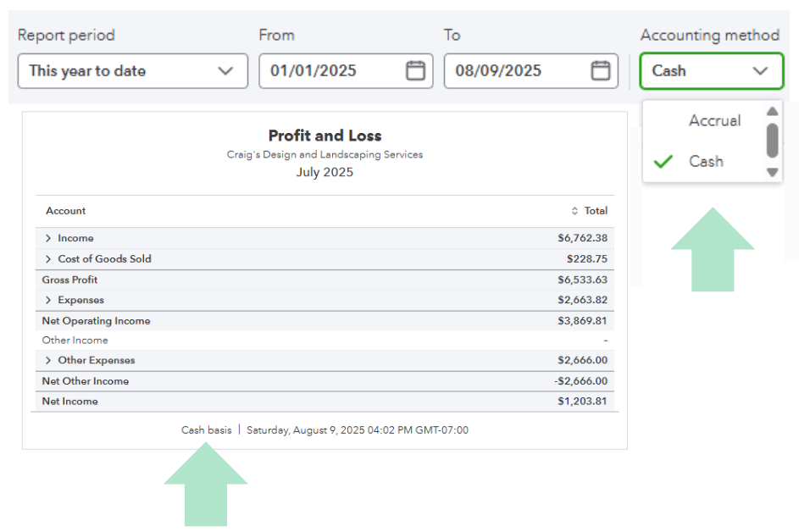The height and width of the screenshot is (532, 799).
Task: Click the green checkmark next to Cash
Action: pyautogui.click(x=664, y=161)
